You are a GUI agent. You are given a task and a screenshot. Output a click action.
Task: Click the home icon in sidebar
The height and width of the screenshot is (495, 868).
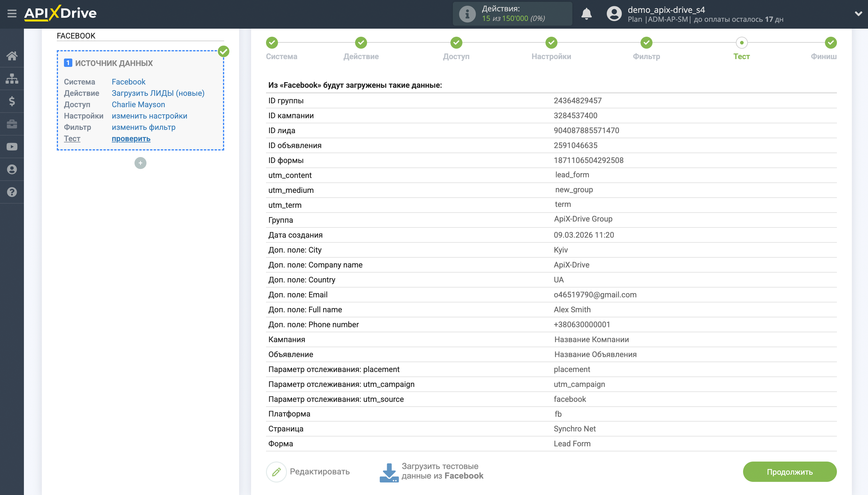pos(12,56)
